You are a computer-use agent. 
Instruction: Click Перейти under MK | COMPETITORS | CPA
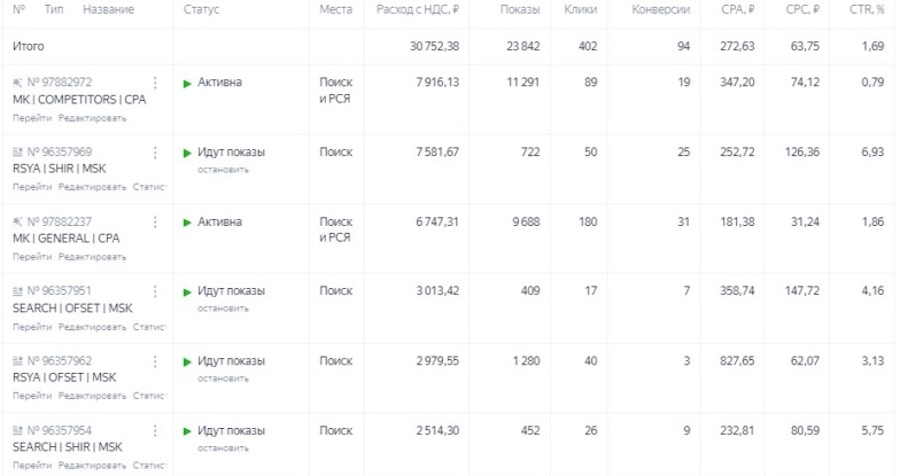click(33, 117)
